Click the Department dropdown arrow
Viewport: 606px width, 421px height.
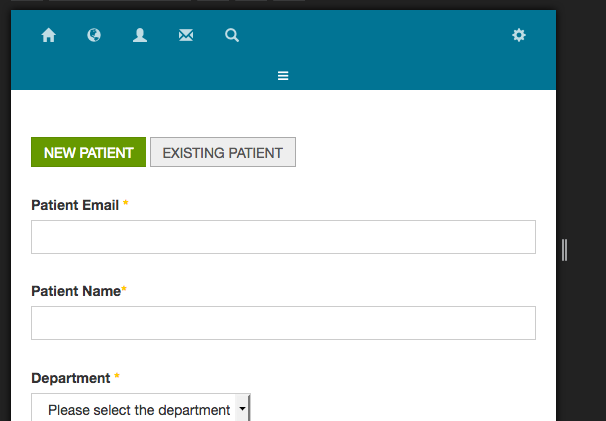pos(242,408)
